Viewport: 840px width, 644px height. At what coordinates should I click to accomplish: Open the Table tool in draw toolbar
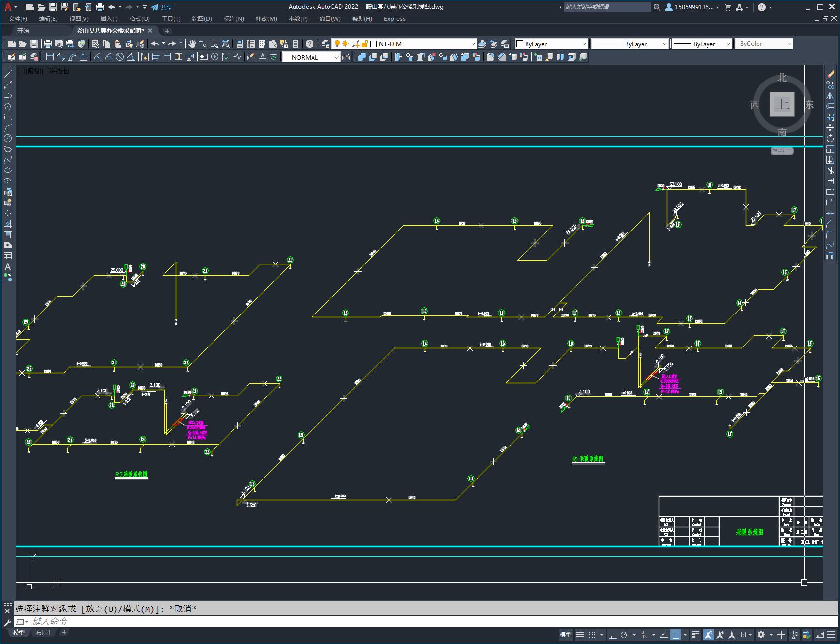pos(8,256)
